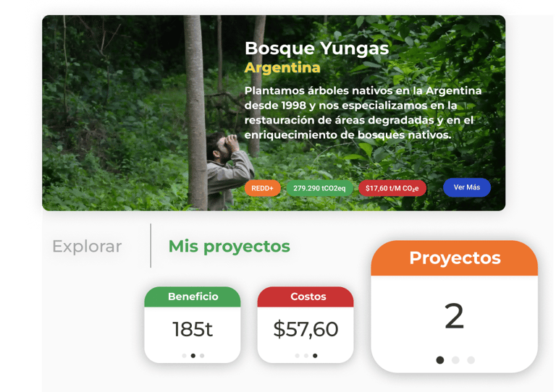Click the Bosque Yungas project title

316,48
